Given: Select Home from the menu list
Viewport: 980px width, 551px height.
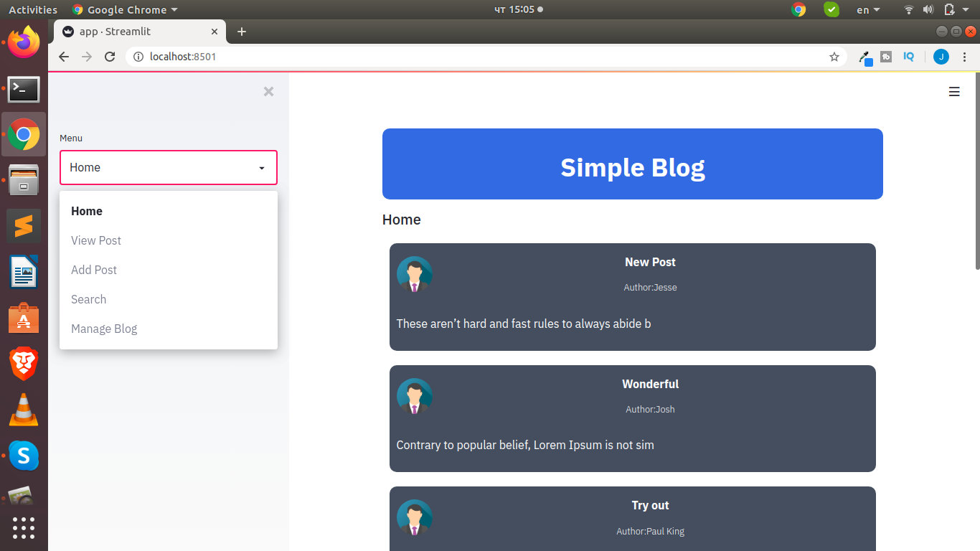Looking at the screenshot, I should point(169,211).
